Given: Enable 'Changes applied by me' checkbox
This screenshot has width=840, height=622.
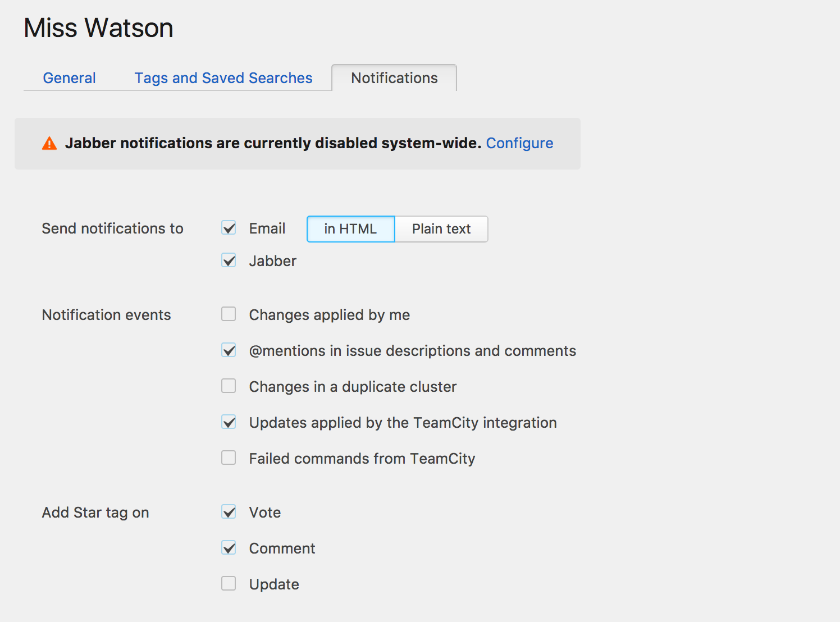Looking at the screenshot, I should pos(229,314).
